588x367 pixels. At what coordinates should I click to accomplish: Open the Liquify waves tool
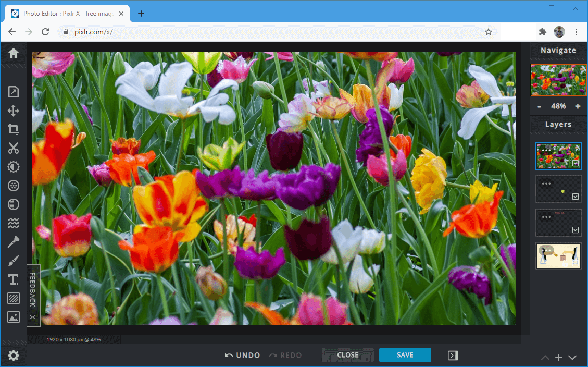(13, 224)
